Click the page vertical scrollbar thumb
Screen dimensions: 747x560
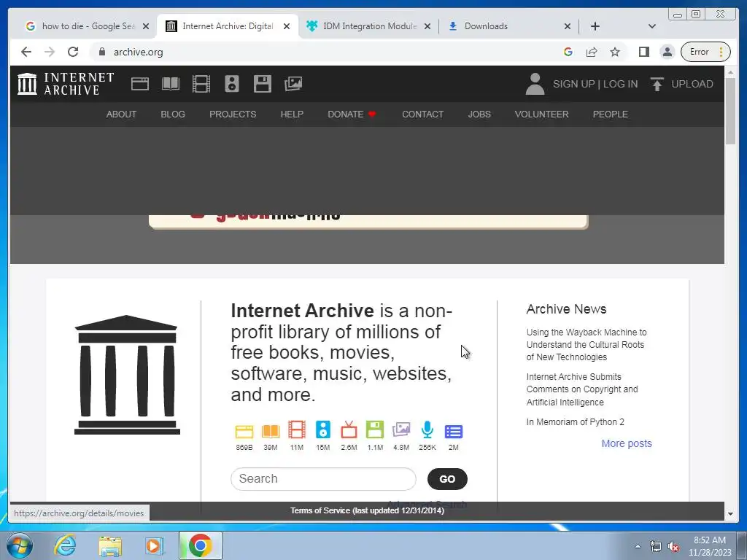tap(730, 111)
